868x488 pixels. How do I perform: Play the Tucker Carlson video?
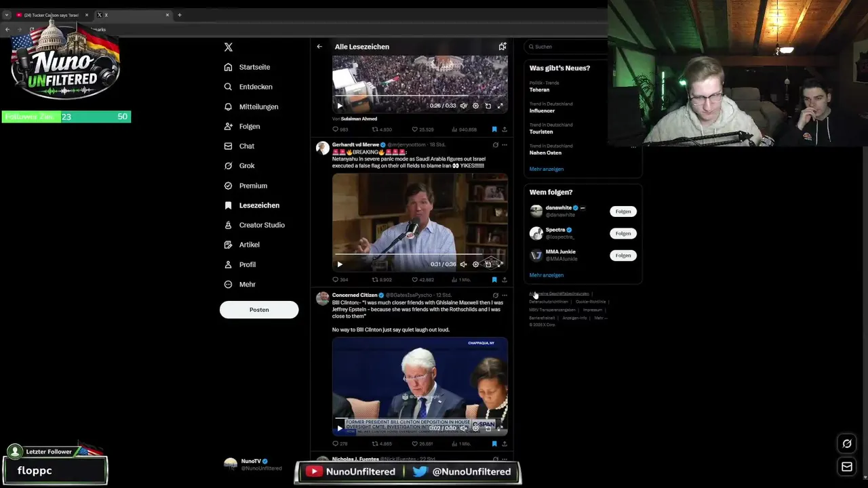pyautogui.click(x=340, y=264)
